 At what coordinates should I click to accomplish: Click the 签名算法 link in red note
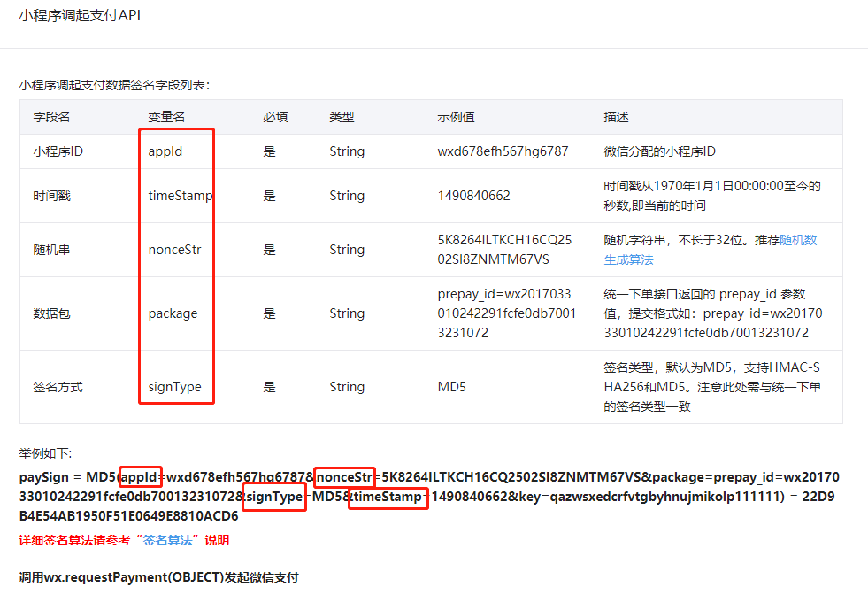pyautogui.click(x=167, y=539)
